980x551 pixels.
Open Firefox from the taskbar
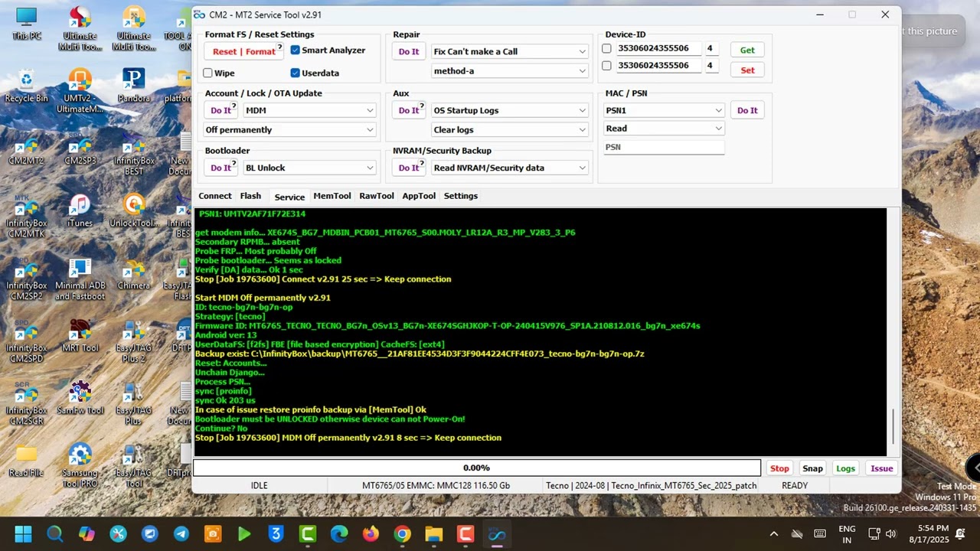(x=371, y=533)
